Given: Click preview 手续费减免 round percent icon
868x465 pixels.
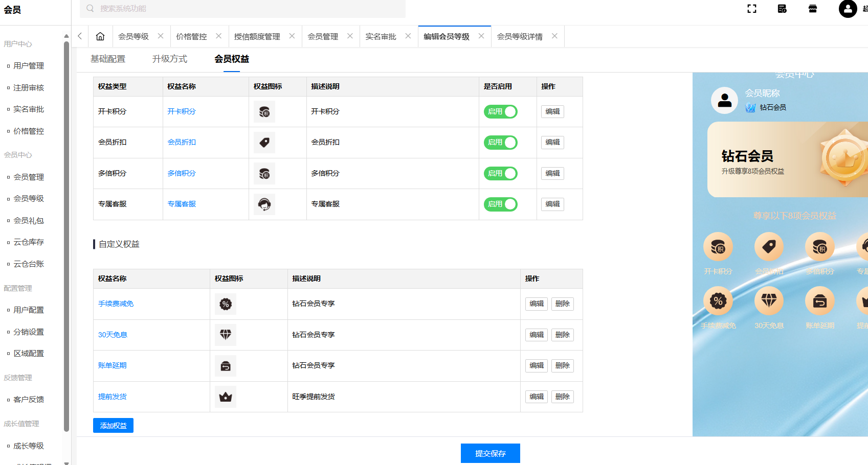Looking at the screenshot, I should click(x=718, y=301).
